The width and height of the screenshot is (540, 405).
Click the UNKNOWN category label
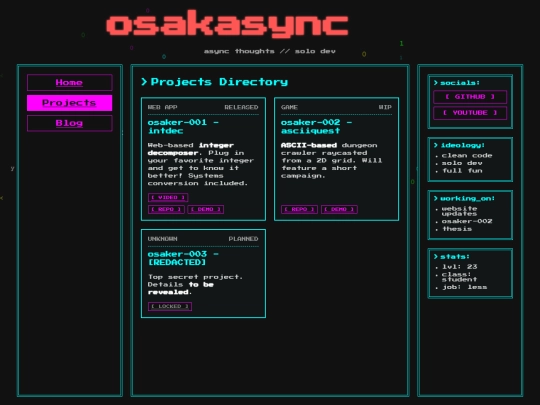(x=162, y=239)
